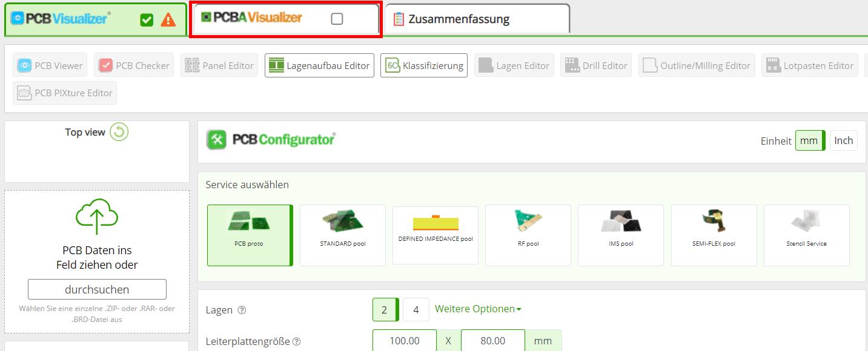868x351 pixels.
Task: Open the Klassifizierung tool
Action: click(x=424, y=65)
